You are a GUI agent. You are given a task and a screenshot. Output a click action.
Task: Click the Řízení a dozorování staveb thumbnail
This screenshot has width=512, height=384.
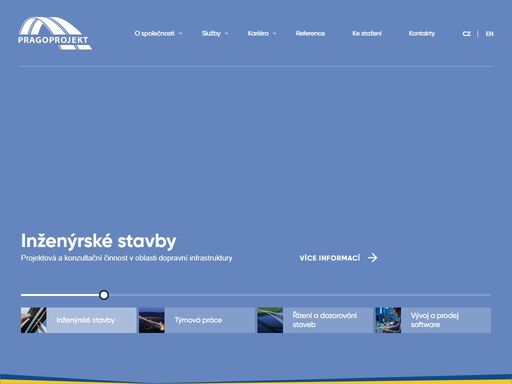pos(270,320)
